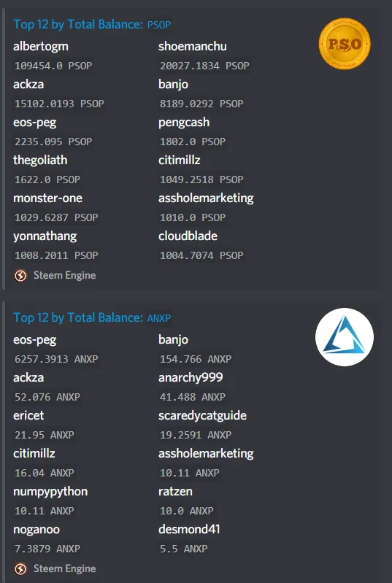Viewport: 392px width, 583px height.
Task: Select the anarchy999 username
Action: point(191,378)
